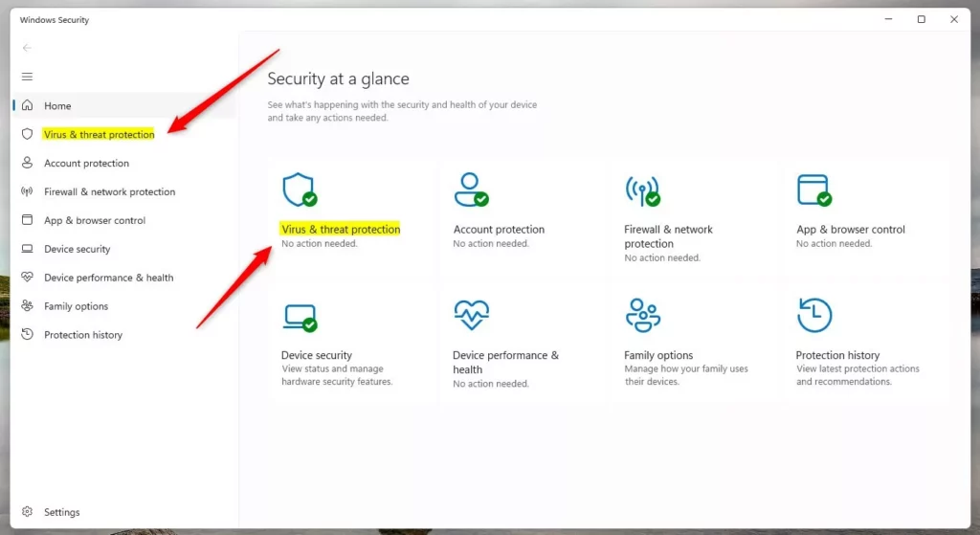The image size is (980, 535).
Task: Maximize the Windows Security window
Action: pos(921,19)
